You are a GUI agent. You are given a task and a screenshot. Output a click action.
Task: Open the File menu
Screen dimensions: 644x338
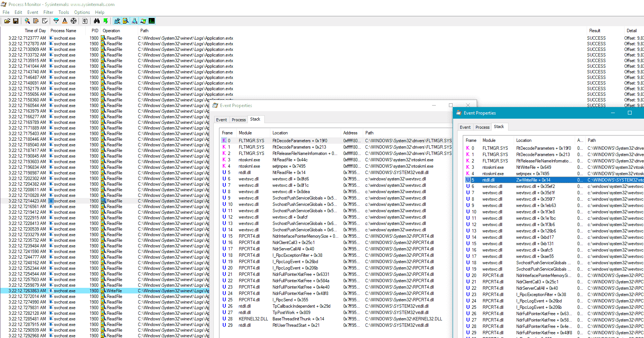coord(6,12)
